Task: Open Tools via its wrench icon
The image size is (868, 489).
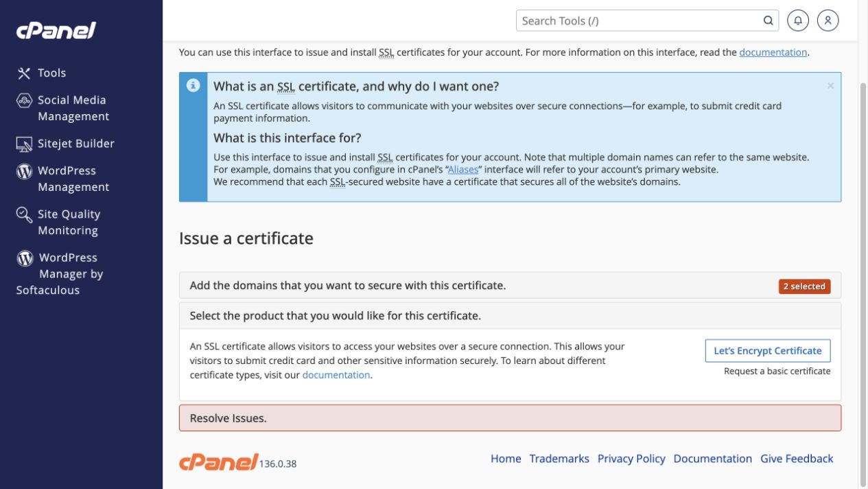Action: click(x=24, y=73)
